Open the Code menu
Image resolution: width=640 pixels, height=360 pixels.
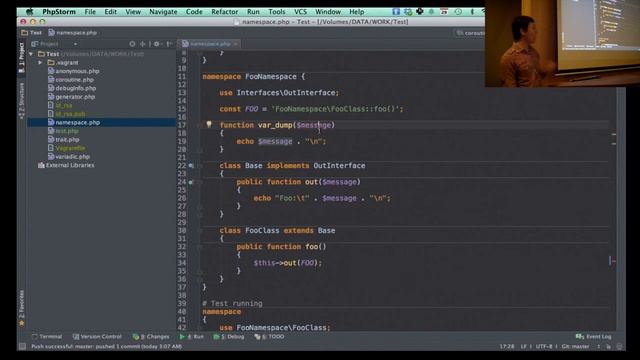pos(194,12)
